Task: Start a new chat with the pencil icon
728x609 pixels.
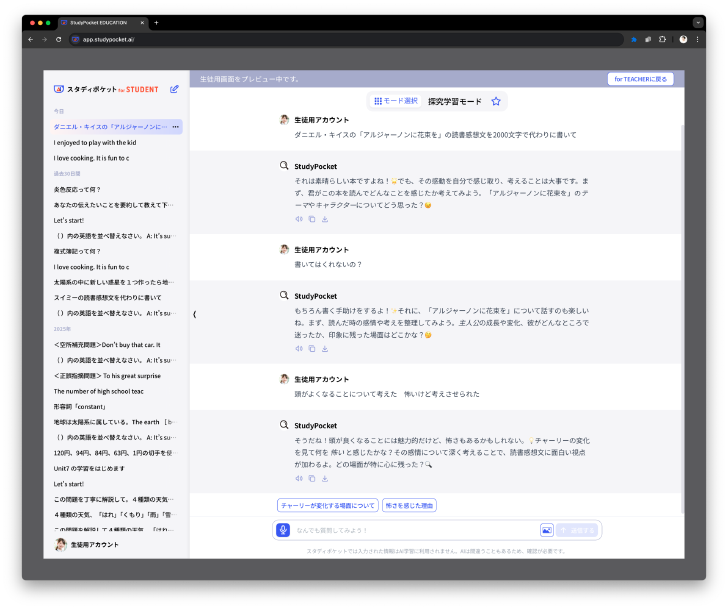Action: point(174,89)
